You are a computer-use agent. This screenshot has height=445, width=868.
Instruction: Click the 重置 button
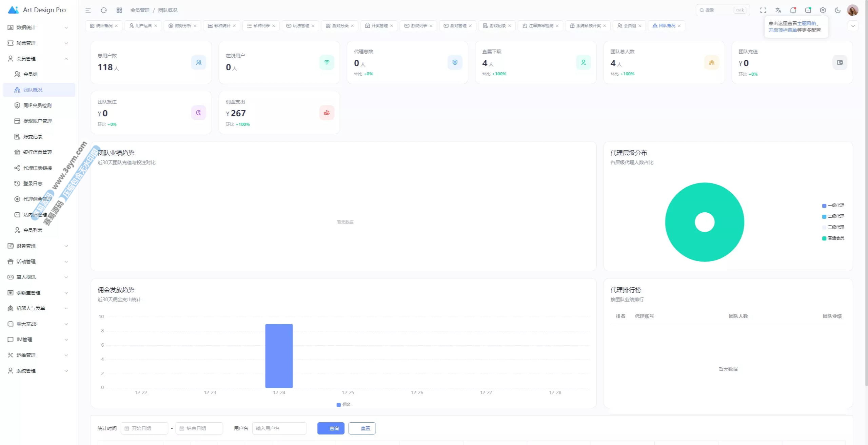pos(362,428)
